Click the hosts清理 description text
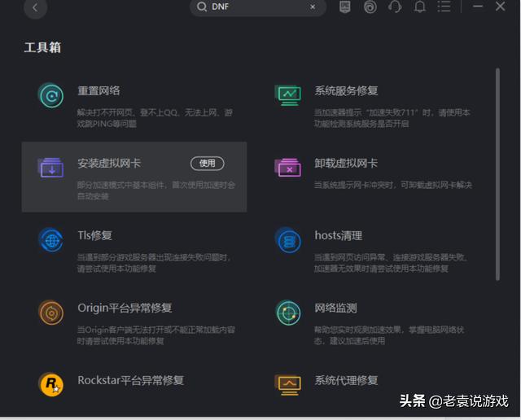Viewport: 521px width, 420px height. (391, 263)
